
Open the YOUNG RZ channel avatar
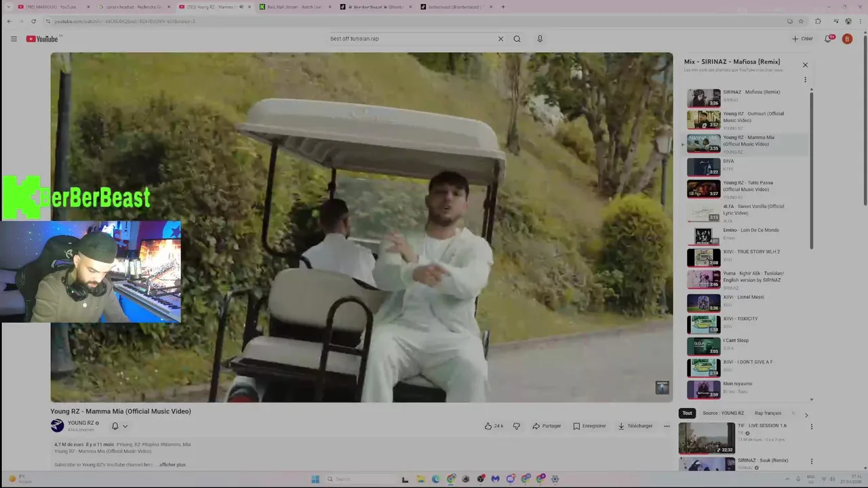(57, 426)
